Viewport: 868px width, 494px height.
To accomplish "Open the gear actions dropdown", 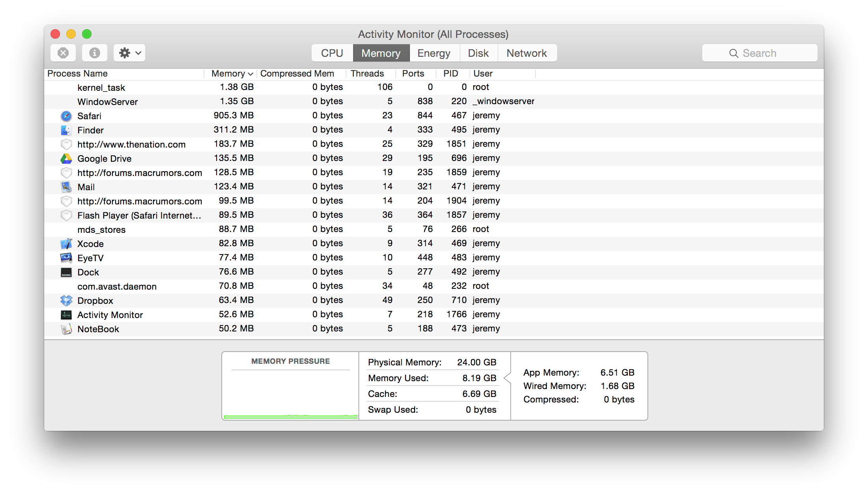I will pyautogui.click(x=129, y=53).
